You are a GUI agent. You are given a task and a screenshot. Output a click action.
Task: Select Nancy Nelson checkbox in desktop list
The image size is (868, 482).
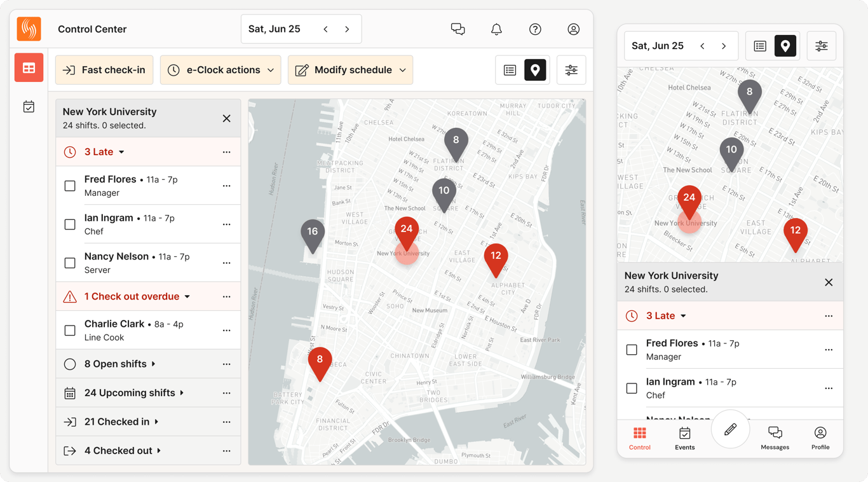[x=70, y=263]
